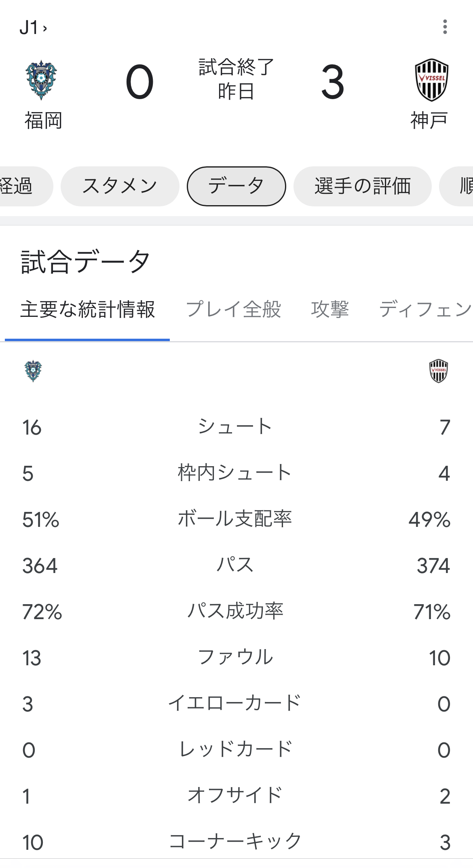Screen dimensions: 473x868
Task: Click small Vissel crest above stats column
Action: point(438,371)
